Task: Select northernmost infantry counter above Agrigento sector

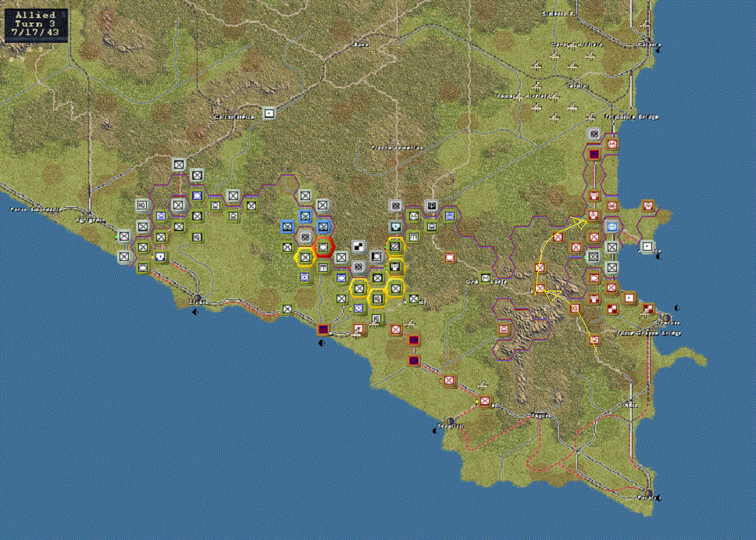Action: [179, 165]
